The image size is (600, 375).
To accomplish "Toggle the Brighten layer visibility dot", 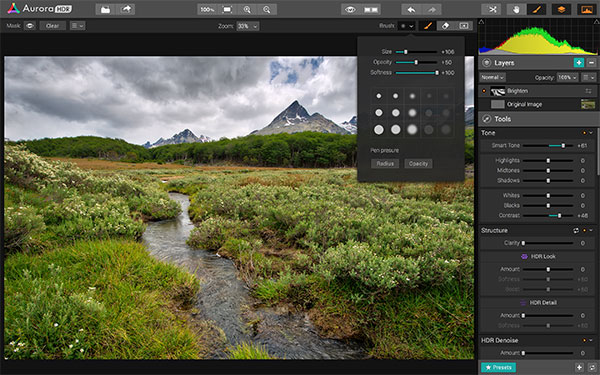I will point(484,91).
